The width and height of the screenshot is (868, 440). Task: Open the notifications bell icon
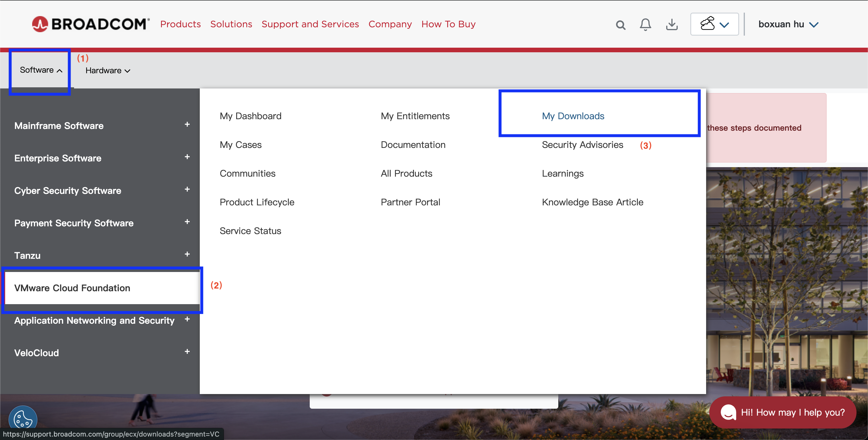click(x=645, y=25)
